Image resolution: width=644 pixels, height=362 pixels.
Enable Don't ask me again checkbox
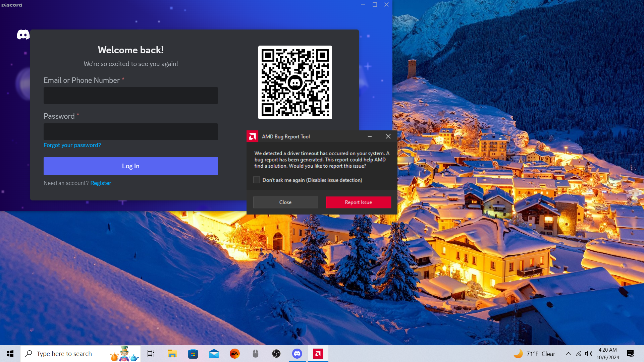[x=257, y=180]
